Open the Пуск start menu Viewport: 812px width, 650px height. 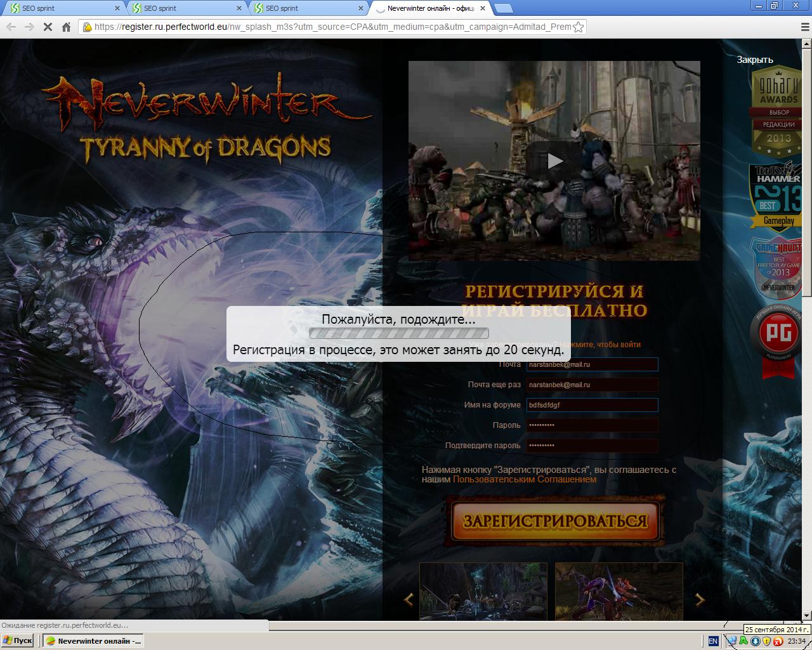[x=18, y=641]
